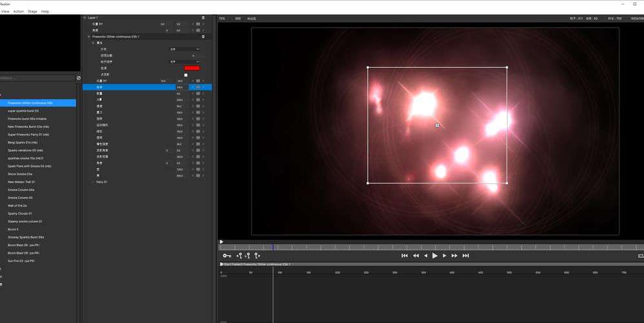The width and height of the screenshot is (644, 323).
Task: Select the highlighted row with value 100.0
Action: 147,87
